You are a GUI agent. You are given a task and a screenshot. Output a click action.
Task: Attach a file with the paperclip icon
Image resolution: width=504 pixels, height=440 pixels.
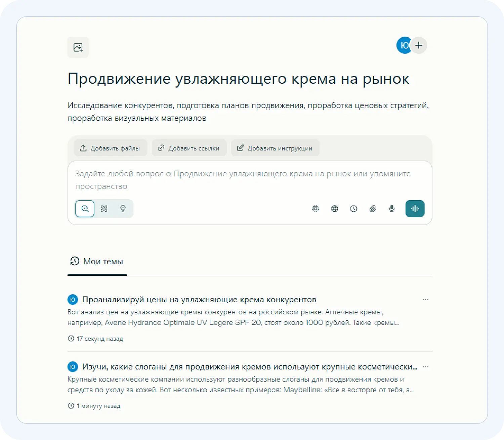coord(373,209)
